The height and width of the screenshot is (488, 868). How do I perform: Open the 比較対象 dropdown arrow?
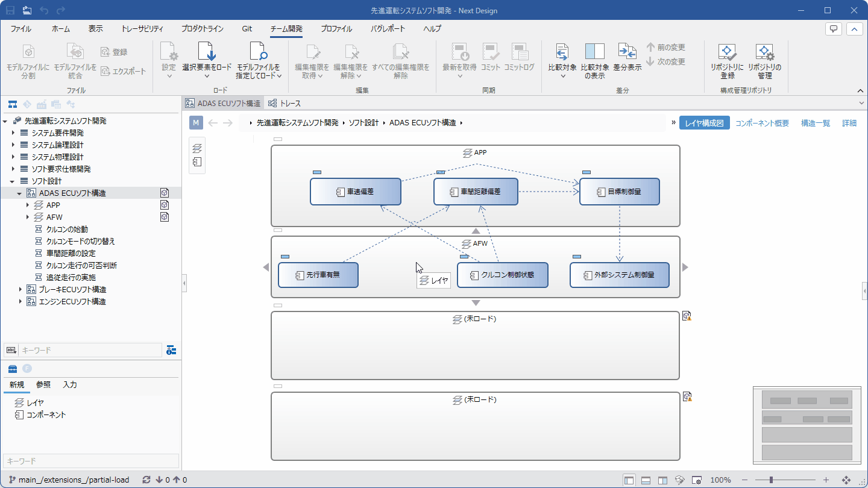tap(562, 76)
